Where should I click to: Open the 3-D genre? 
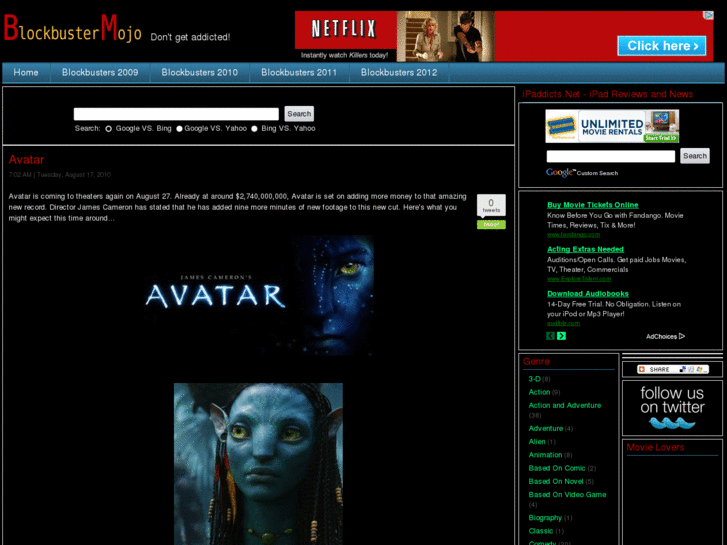[535, 379]
